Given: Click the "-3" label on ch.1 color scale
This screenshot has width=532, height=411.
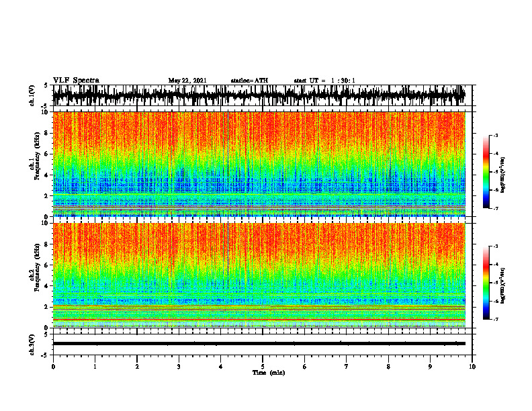Looking at the screenshot, I should pyautogui.click(x=496, y=135).
